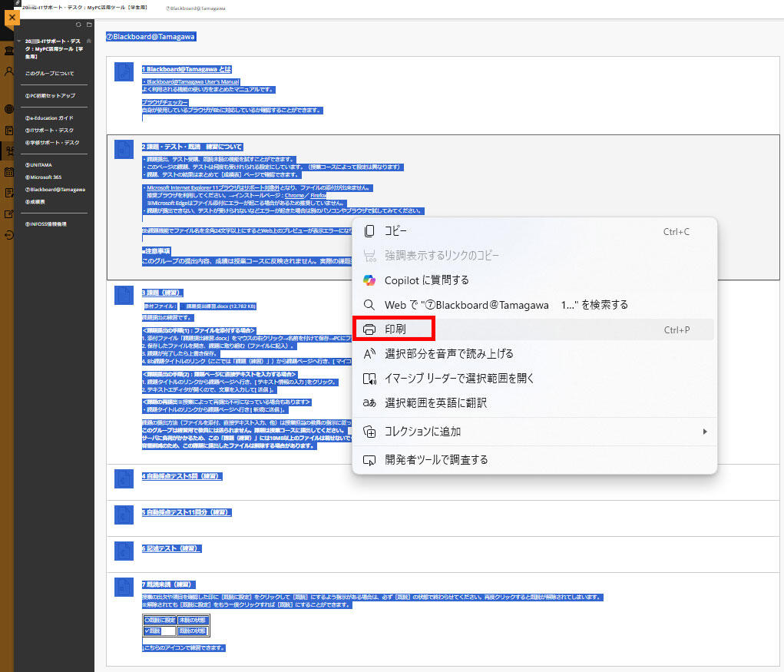The width and height of the screenshot is (784, 672).
Task: Open the profile icon in left rail
Action: pos(8,71)
